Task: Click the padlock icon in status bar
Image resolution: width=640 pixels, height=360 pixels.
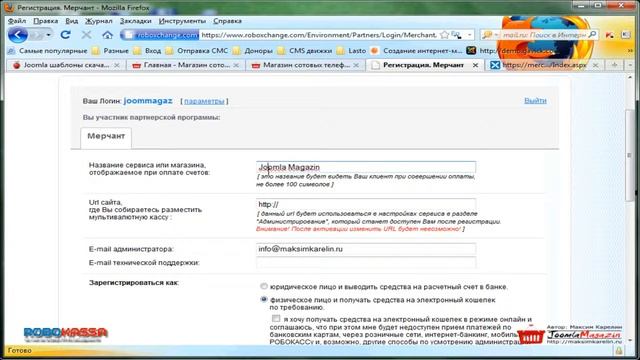Action: click(x=619, y=351)
